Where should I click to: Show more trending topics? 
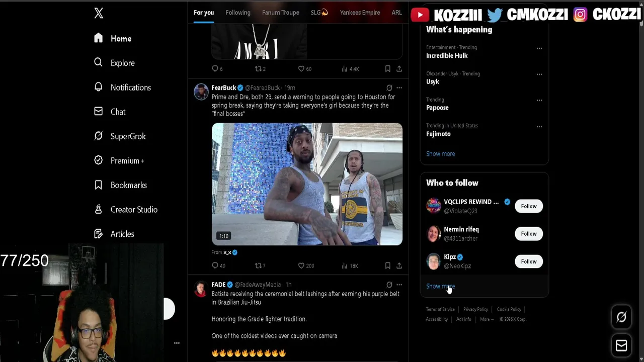[x=440, y=154]
